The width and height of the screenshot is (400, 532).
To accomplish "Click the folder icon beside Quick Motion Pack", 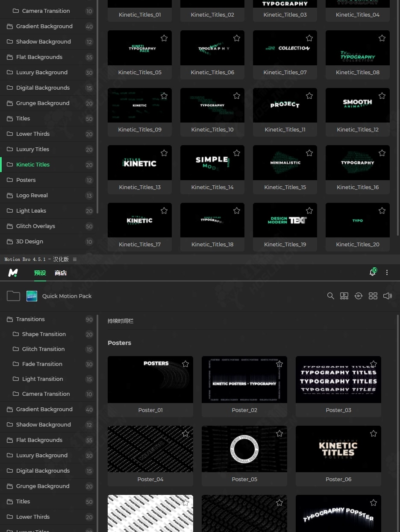I will (x=13, y=296).
